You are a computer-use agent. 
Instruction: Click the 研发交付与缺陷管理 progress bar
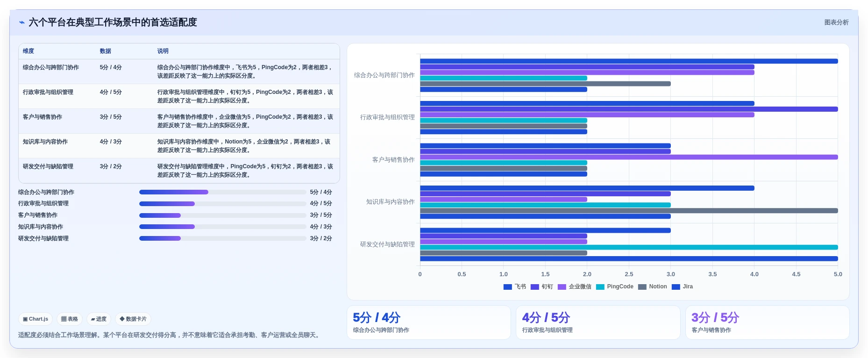pos(222,238)
